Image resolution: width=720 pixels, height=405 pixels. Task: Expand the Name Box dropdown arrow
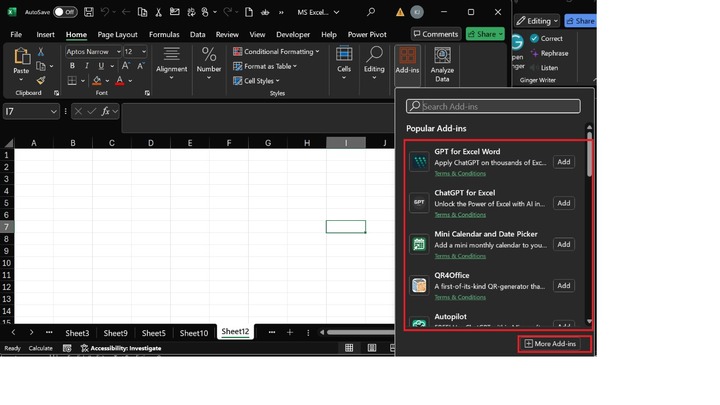54,111
